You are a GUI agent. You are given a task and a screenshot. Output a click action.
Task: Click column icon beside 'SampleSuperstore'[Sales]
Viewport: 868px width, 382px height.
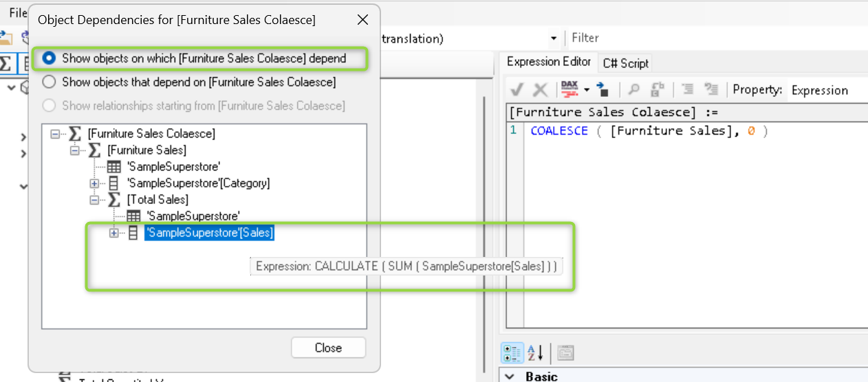tap(133, 234)
